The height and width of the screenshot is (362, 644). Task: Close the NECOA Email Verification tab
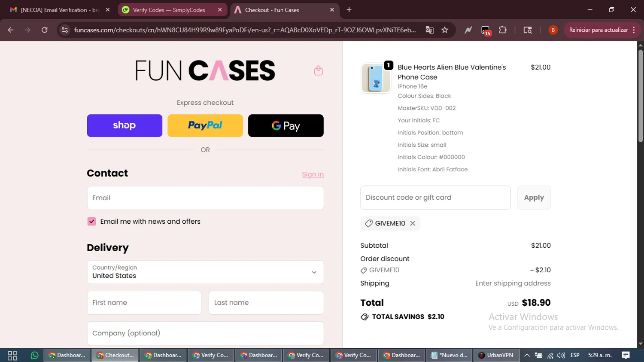(x=107, y=10)
